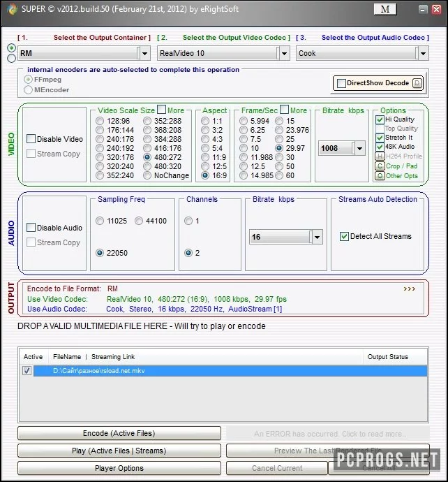Toggle Stretch It option
Screen dimensions: 448x482
pyautogui.click(x=380, y=138)
